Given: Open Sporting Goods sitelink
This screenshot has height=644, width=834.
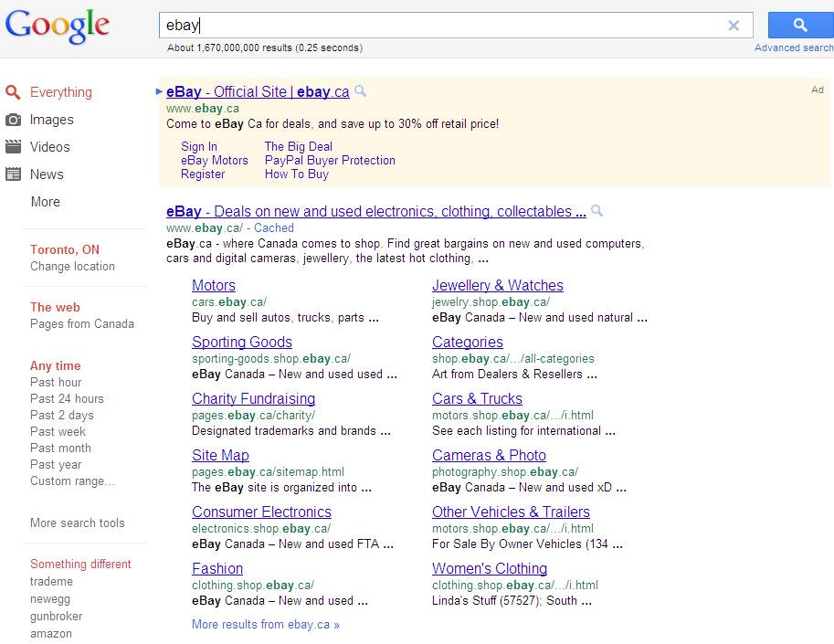Looking at the screenshot, I should [242, 342].
